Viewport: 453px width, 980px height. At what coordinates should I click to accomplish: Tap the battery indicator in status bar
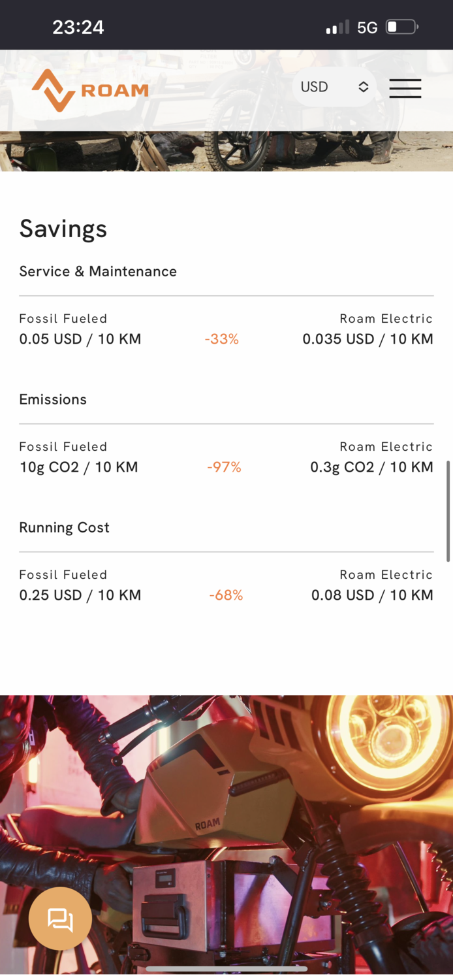click(x=401, y=27)
